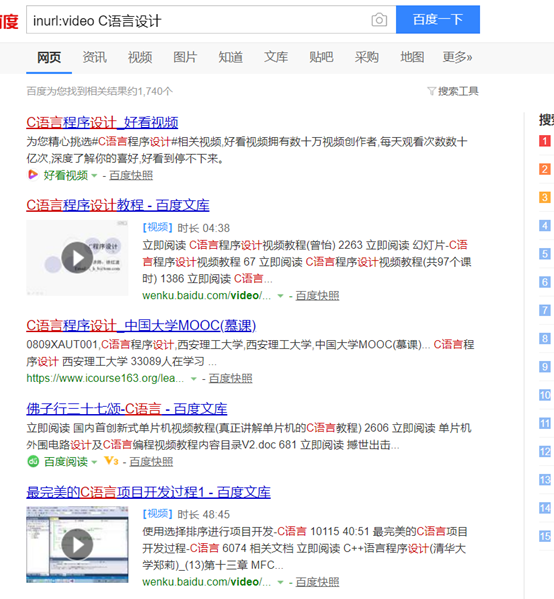Switch to the 图片 search tab

tap(185, 57)
